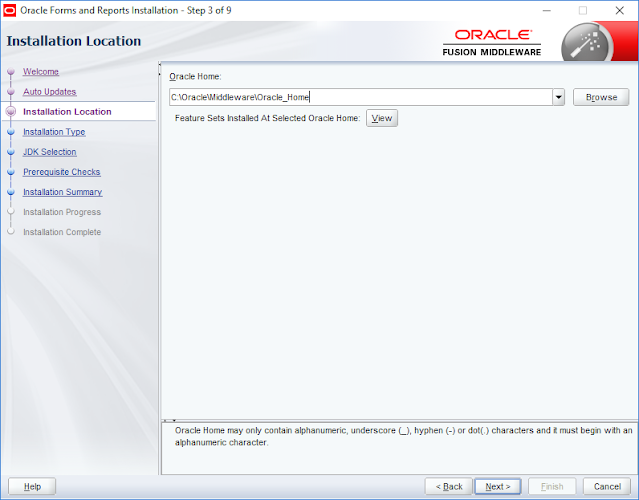Click the Feature Sets Installed label text
The width and height of the screenshot is (639, 500).
click(x=267, y=118)
